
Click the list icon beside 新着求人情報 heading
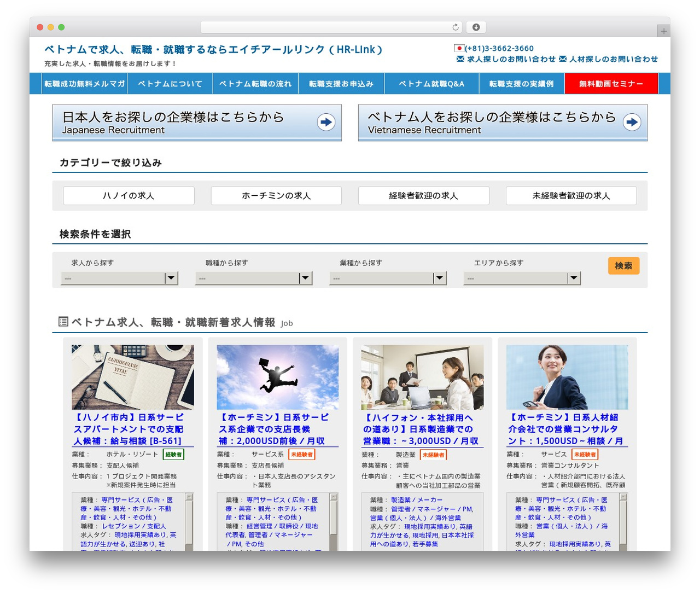tap(63, 322)
